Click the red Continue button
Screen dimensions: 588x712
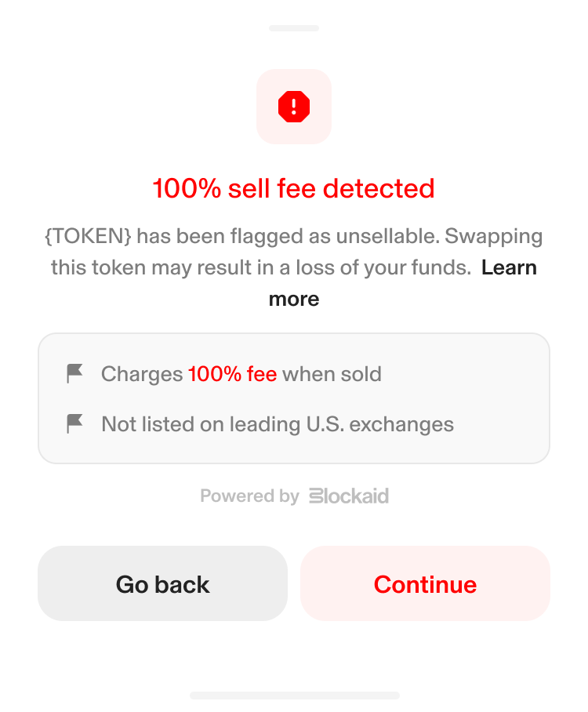pos(425,583)
